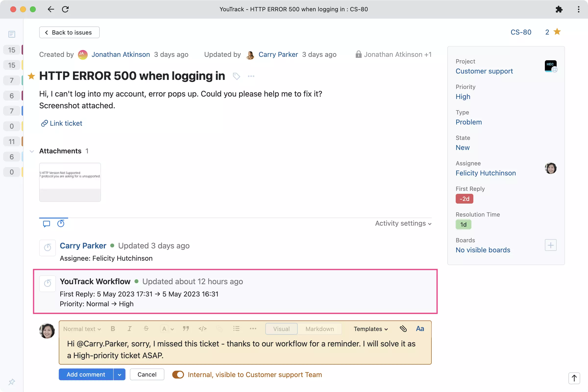The height and width of the screenshot is (392, 588).
Task: Click the Link ticket action
Action: [x=61, y=123]
